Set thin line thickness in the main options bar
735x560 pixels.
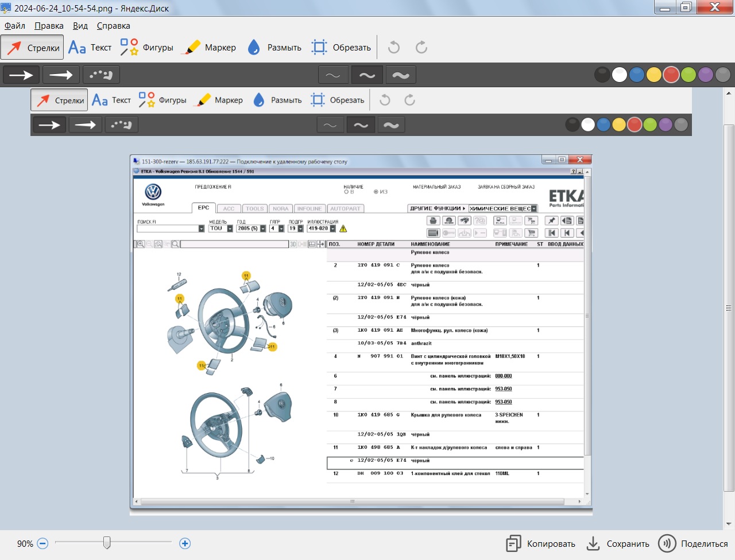click(x=333, y=75)
